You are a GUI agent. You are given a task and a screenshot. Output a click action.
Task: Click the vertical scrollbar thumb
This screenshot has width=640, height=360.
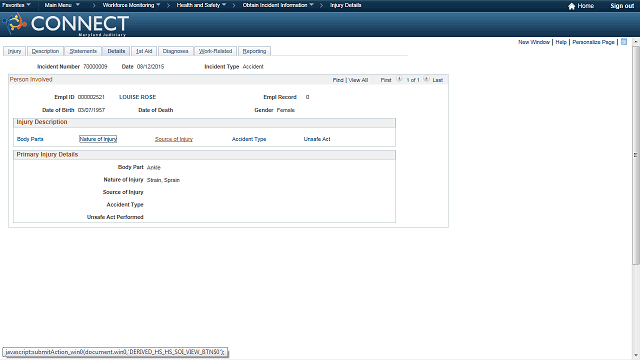pos(636,155)
